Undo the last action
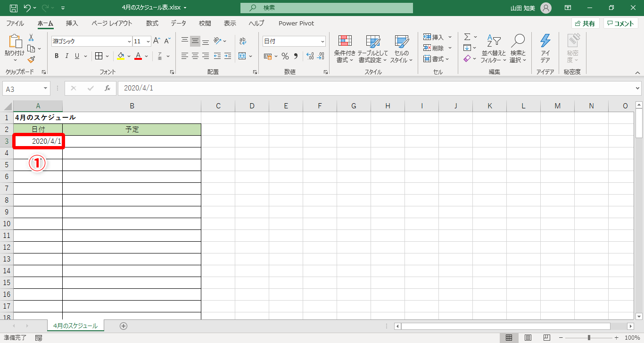 27,8
